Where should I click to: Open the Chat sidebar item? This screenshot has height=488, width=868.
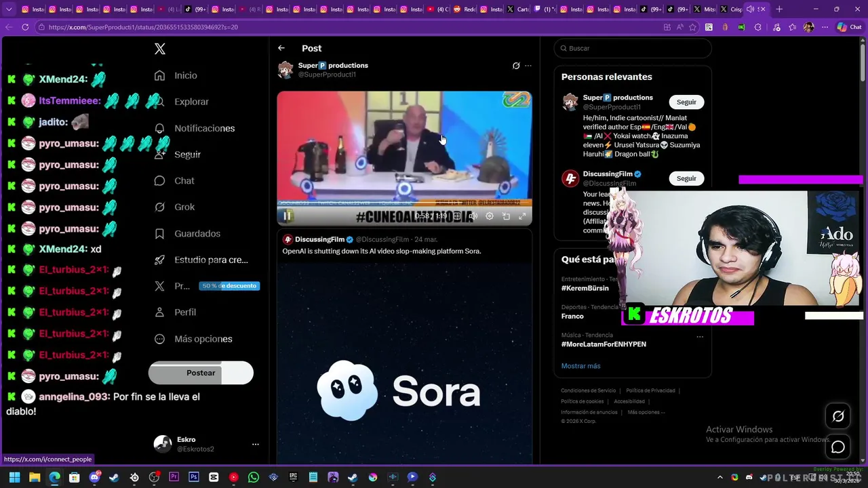174,181
